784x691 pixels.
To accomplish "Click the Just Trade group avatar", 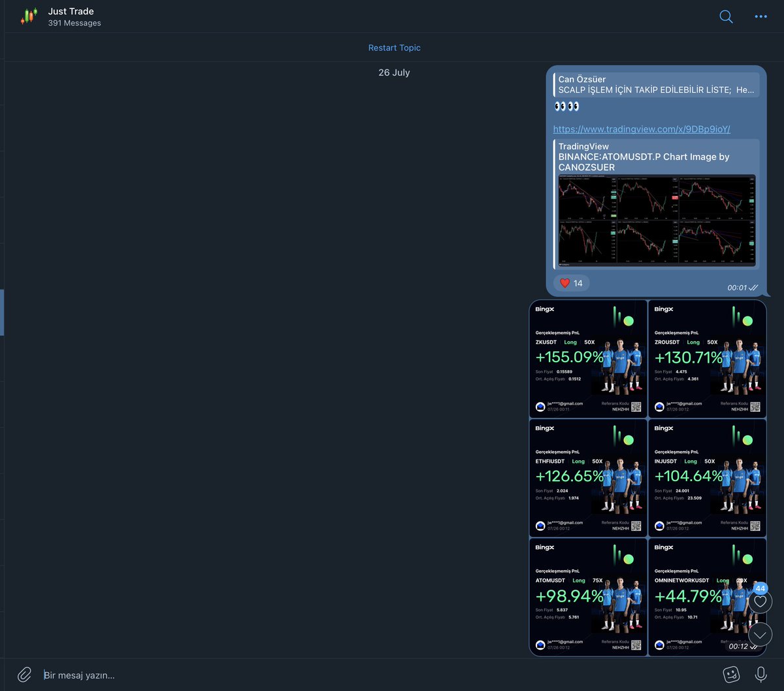I will point(29,16).
